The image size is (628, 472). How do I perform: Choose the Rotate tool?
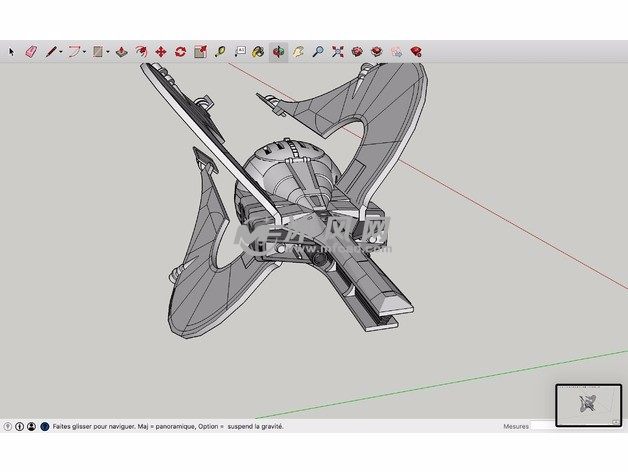click(180, 51)
